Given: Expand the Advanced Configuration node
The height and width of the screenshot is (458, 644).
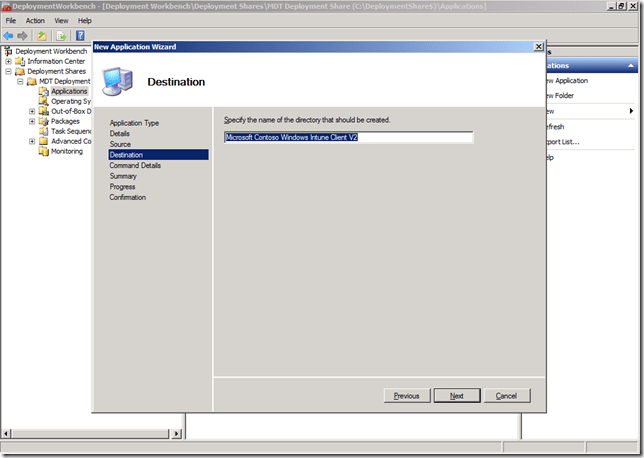Looking at the screenshot, I should click(x=32, y=141).
